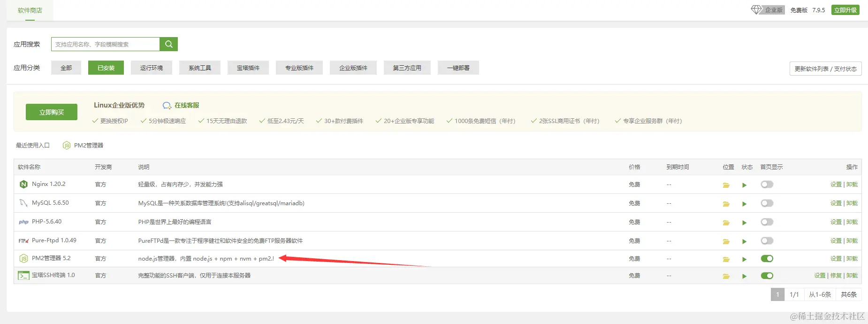This screenshot has height=324, width=868.
Task: Select the 一键部署 category tab
Action: (x=458, y=68)
